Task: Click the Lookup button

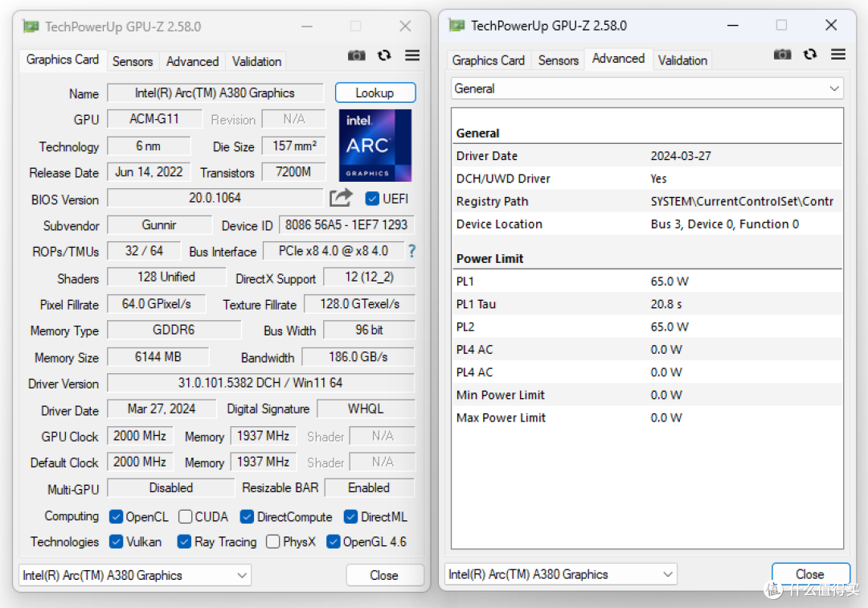Action: (375, 92)
